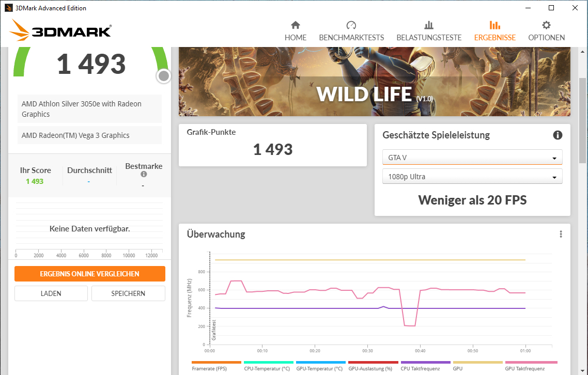Click the 'Weniger als 20 FPS' text
The image size is (588, 375).
click(x=472, y=200)
